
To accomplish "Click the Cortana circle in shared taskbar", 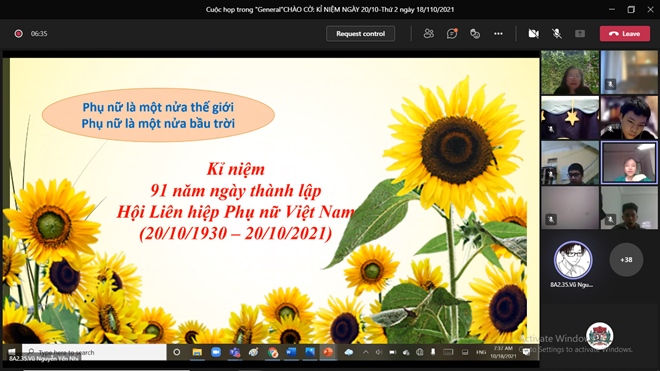I will coord(177,352).
